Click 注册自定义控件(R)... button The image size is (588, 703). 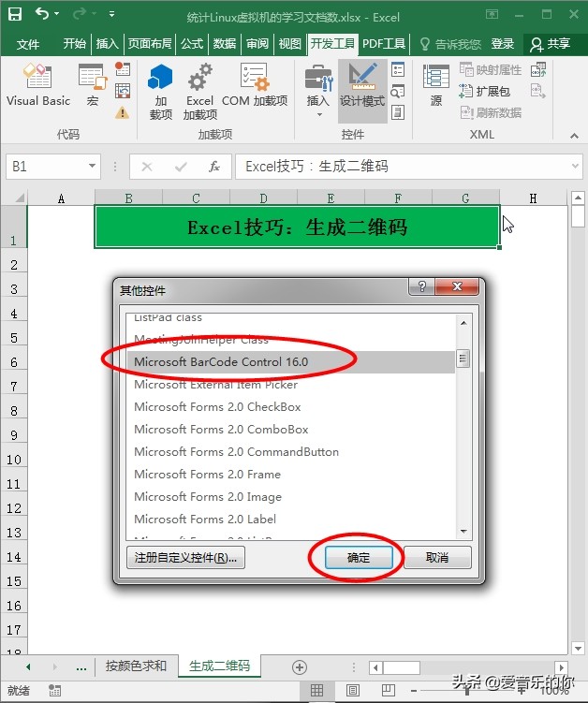tap(185, 558)
